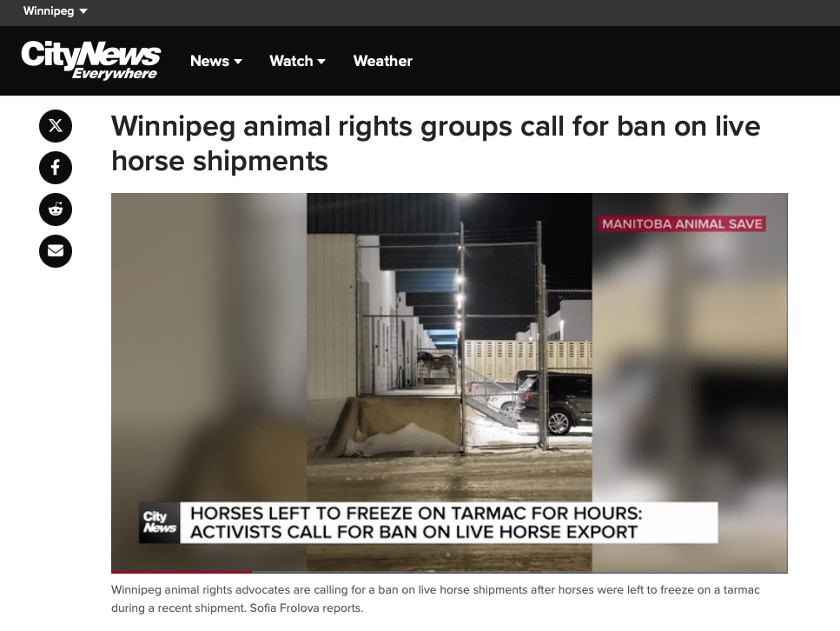Share article on X (Twitter)

56,126
